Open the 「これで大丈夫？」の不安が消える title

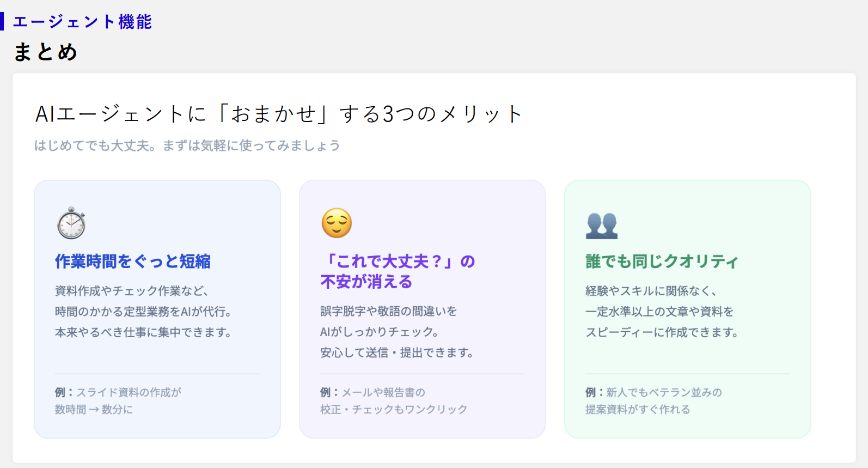(x=398, y=271)
